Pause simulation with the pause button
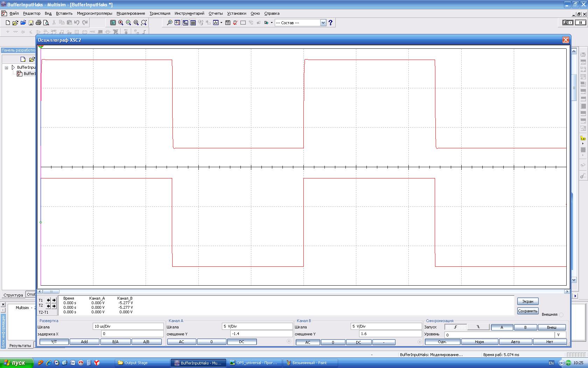Image resolution: width=588 pixels, height=368 pixels. 580,22
